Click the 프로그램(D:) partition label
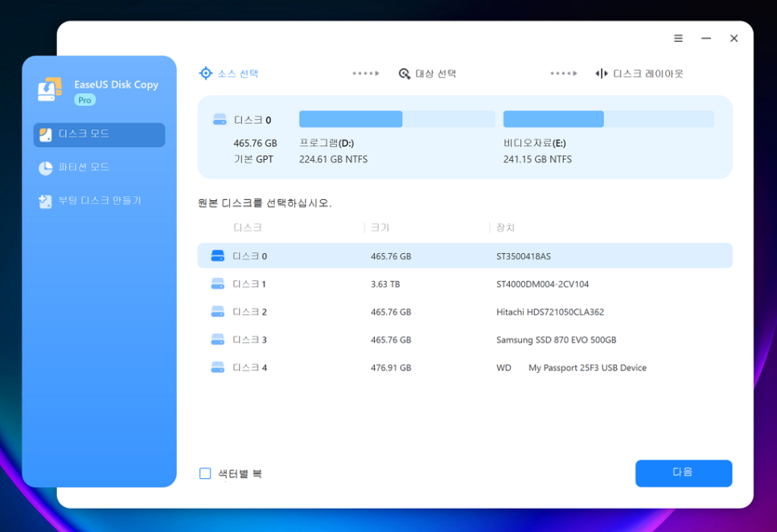 click(x=327, y=143)
